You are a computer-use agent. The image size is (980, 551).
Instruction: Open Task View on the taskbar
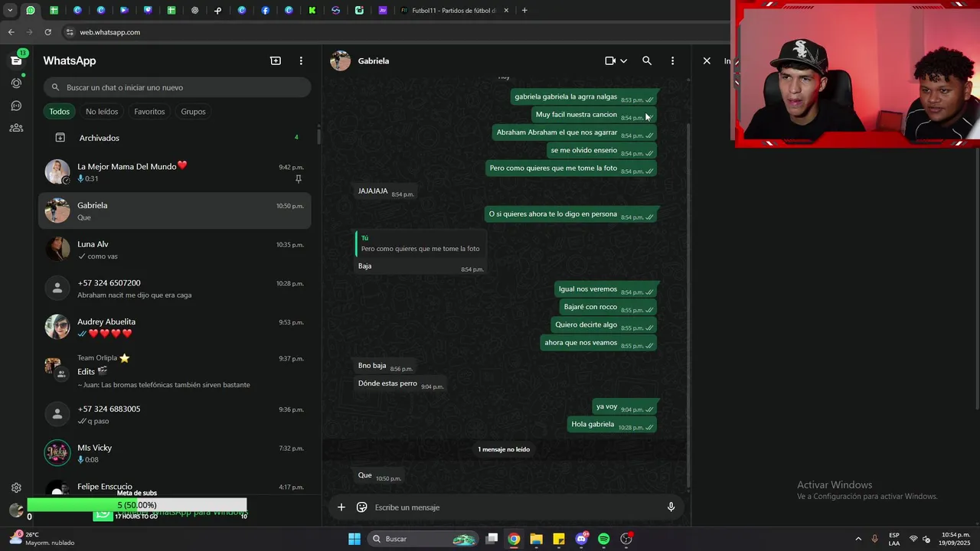click(x=492, y=539)
